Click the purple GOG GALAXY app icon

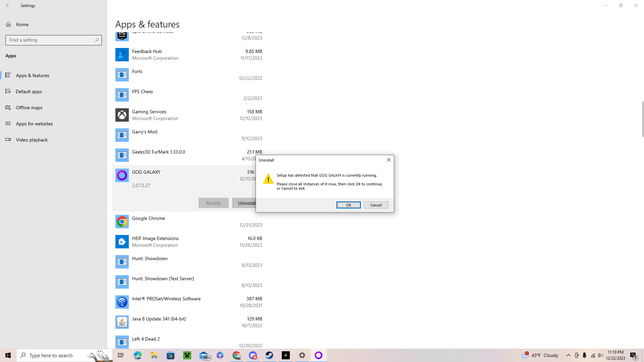point(122,175)
